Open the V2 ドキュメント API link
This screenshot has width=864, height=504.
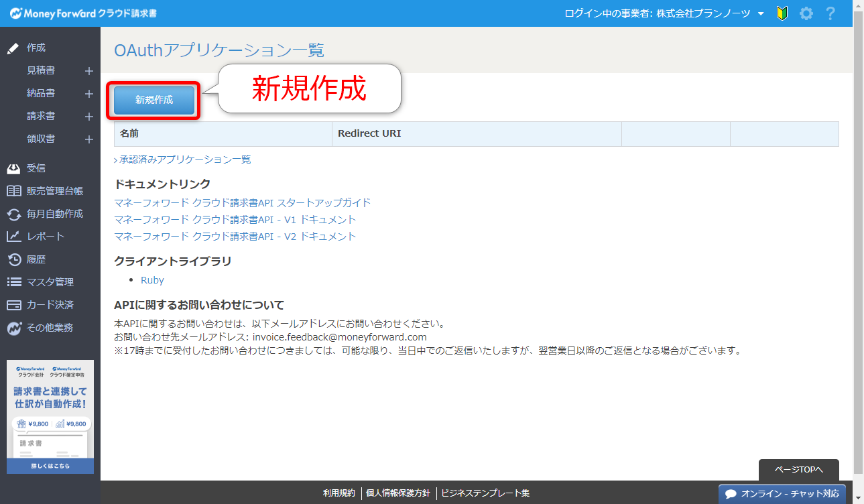(x=235, y=236)
